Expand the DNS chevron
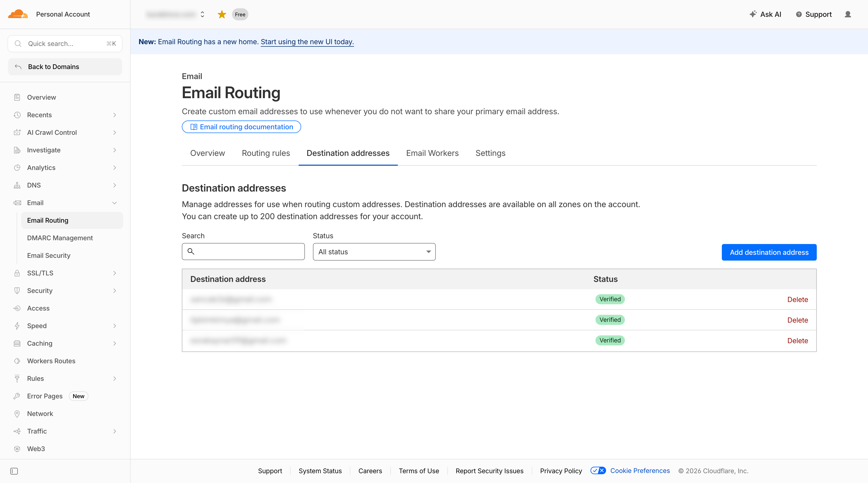The height and width of the screenshot is (483, 868). 115,185
